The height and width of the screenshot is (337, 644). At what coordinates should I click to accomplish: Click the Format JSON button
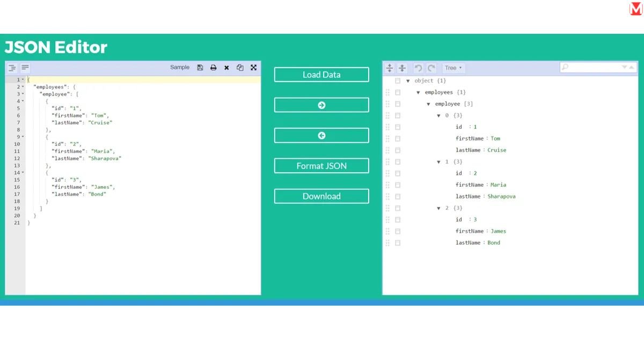click(321, 166)
